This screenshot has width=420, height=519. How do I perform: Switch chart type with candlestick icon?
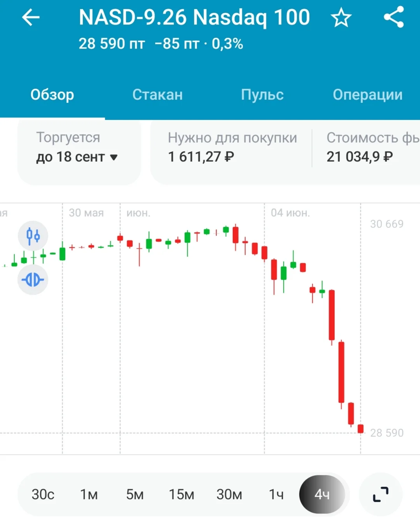[33, 236]
